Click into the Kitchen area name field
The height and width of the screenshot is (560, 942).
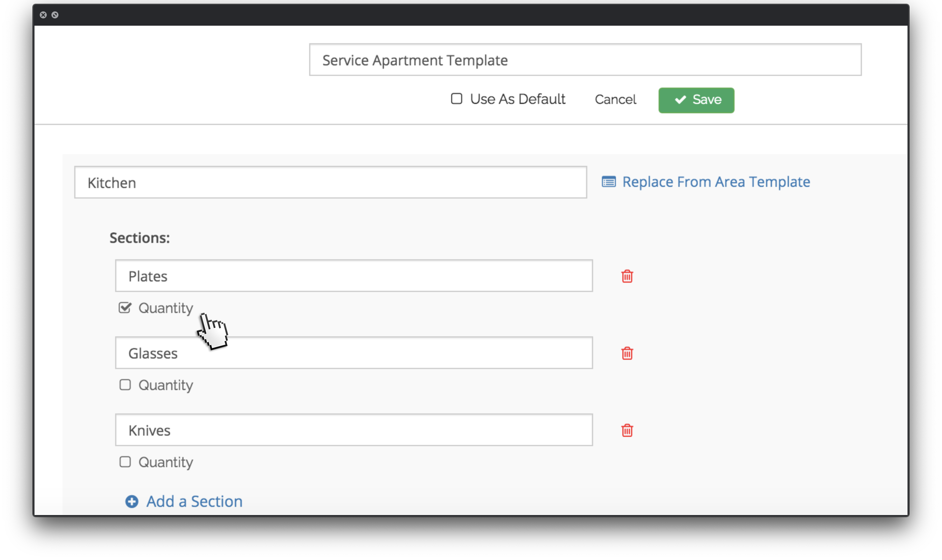330,183
